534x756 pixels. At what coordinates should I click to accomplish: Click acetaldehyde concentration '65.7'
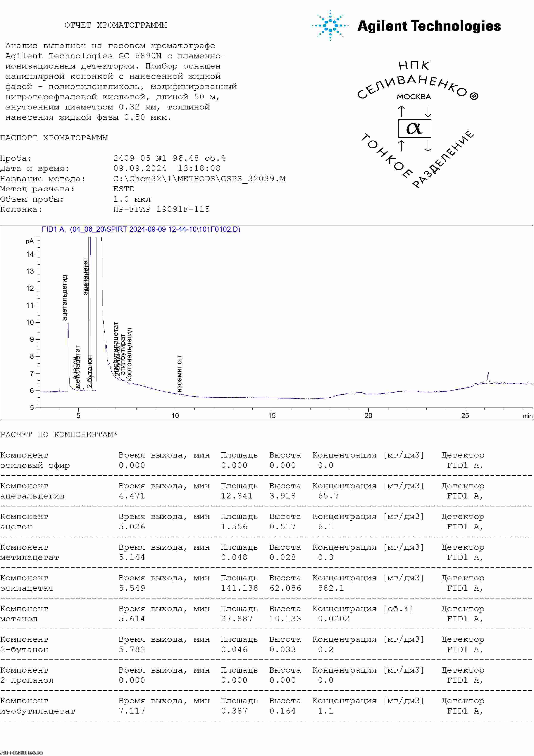(x=328, y=496)
